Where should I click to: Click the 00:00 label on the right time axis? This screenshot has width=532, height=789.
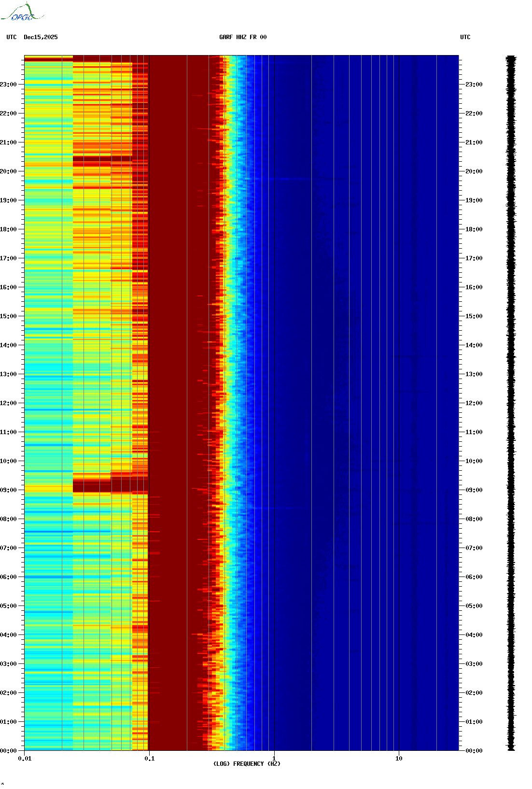pos(474,751)
